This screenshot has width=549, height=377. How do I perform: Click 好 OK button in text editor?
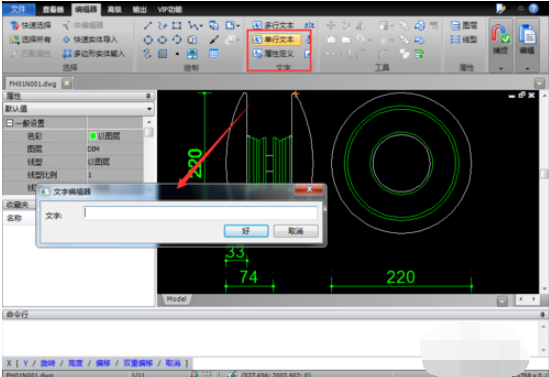pos(246,231)
